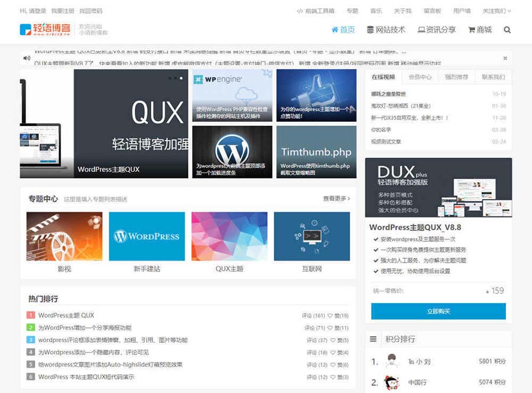Click the like heart for WordPress主题 QUX row
Viewport: 532px width, 393px height.
pyautogui.click(x=330, y=316)
